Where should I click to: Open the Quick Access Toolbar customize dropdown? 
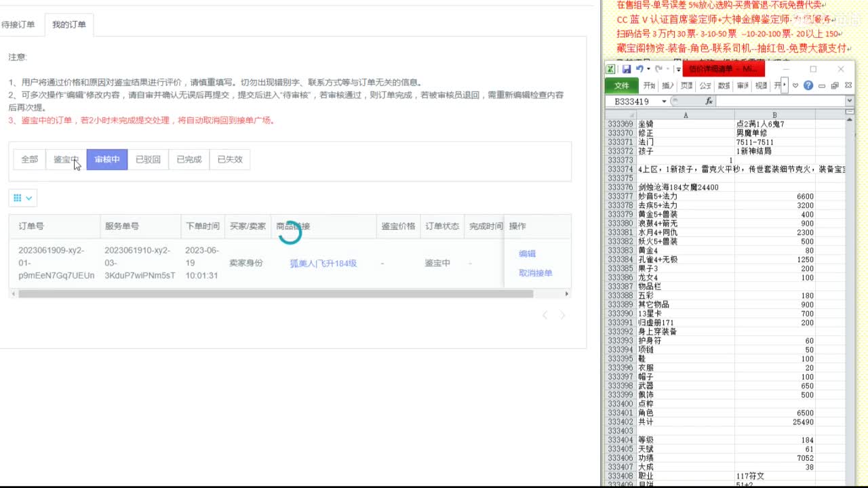[677, 69]
